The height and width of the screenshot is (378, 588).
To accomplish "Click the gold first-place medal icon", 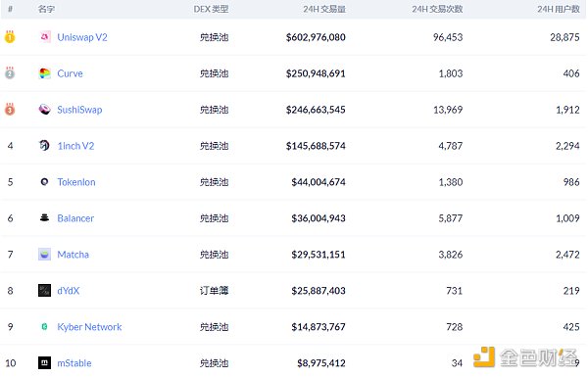I will coord(10,36).
